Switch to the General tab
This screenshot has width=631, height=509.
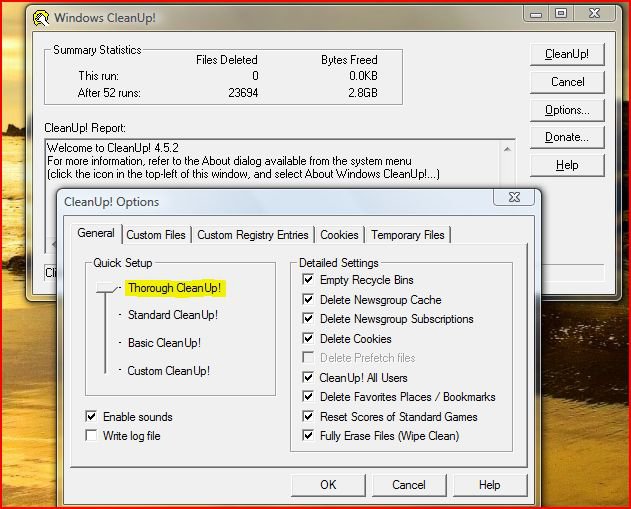pos(96,233)
